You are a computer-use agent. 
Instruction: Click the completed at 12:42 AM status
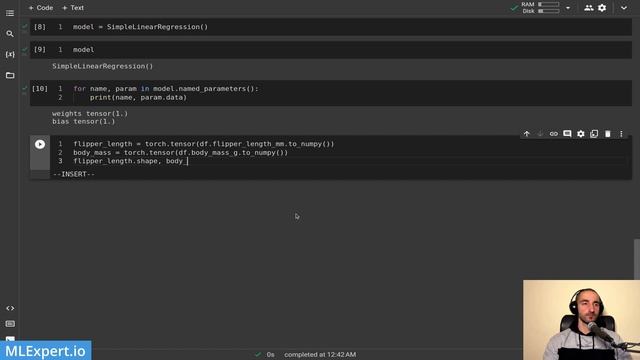point(320,355)
